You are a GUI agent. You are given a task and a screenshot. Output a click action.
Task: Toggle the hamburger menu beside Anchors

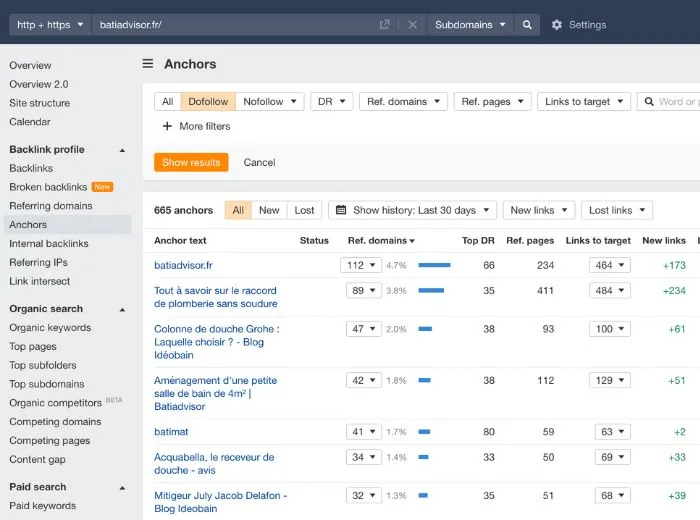(x=148, y=64)
